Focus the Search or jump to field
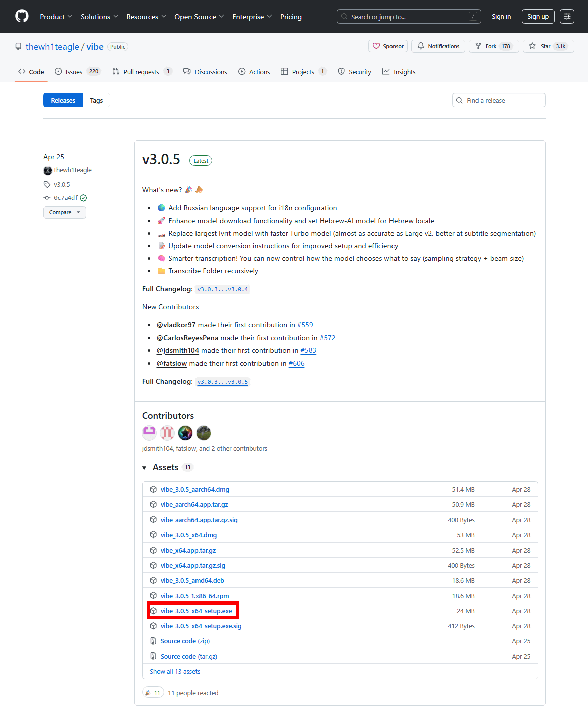Screen dimensions: 588x717 (409, 17)
